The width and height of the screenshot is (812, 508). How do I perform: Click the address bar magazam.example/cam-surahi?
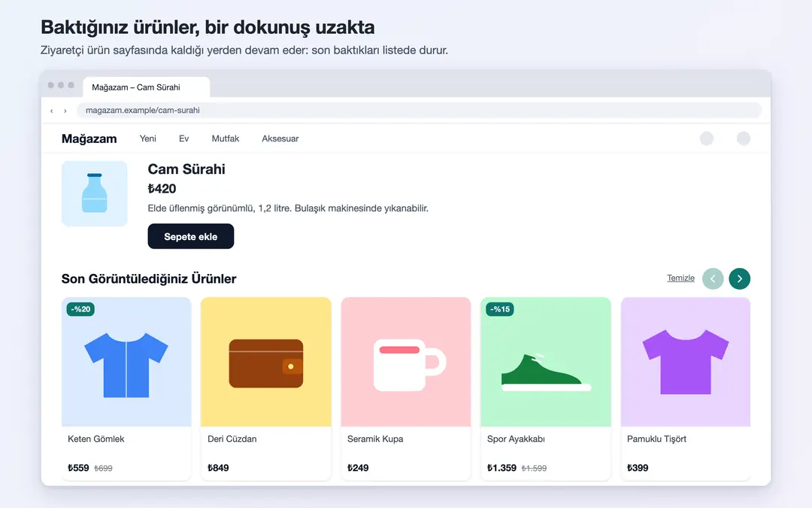coord(419,111)
